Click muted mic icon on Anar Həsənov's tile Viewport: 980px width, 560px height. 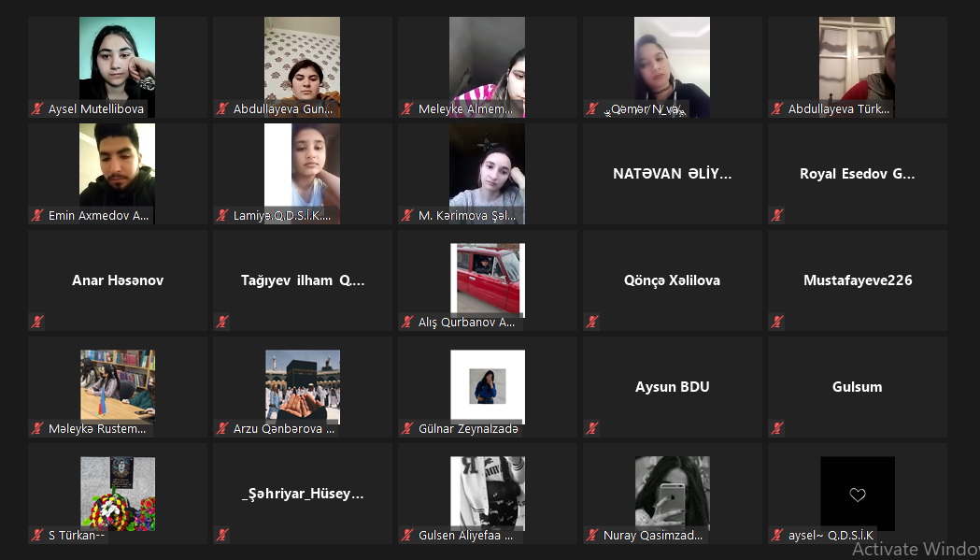(36, 322)
